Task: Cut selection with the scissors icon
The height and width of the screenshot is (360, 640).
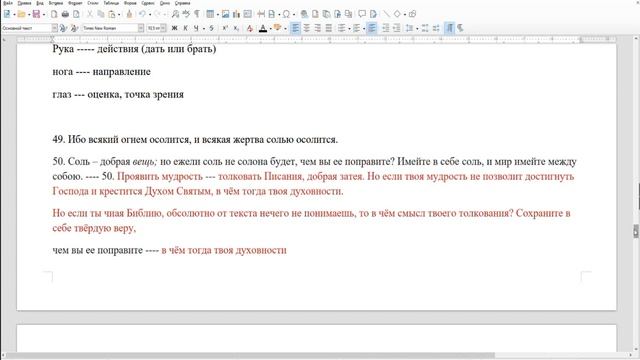Action: click(x=89, y=14)
